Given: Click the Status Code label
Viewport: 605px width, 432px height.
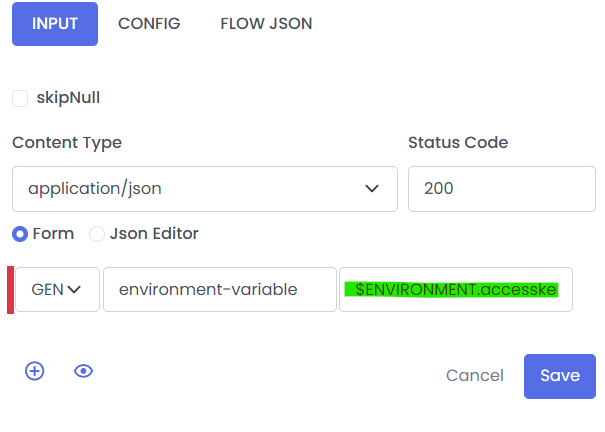Looking at the screenshot, I should click(x=458, y=143).
